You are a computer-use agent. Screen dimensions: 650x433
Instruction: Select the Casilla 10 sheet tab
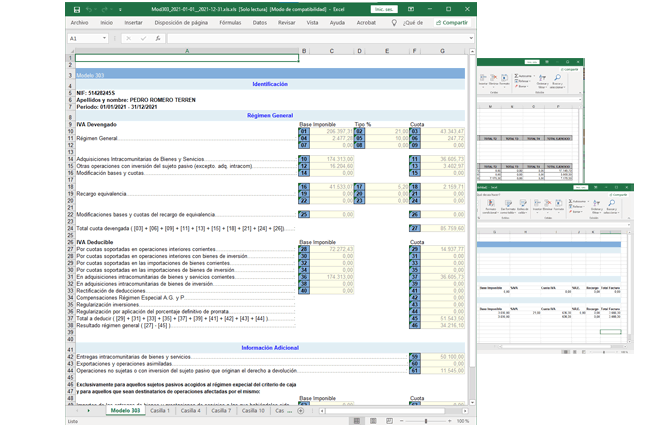click(x=254, y=410)
